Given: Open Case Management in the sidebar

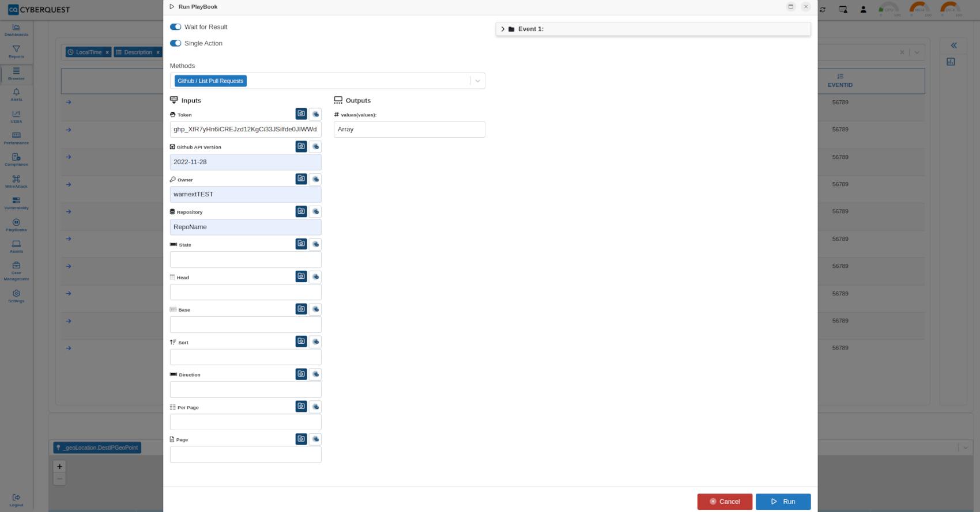Looking at the screenshot, I should [16, 271].
